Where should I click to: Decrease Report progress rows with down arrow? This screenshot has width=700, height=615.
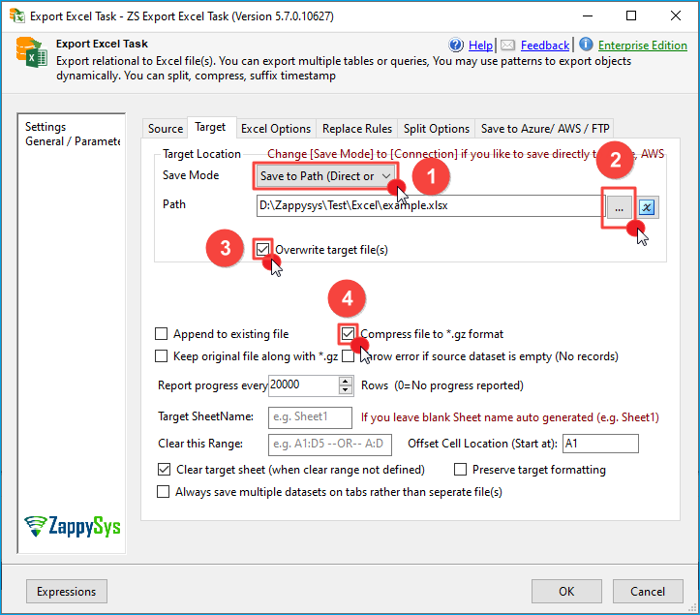(x=346, y=390)
